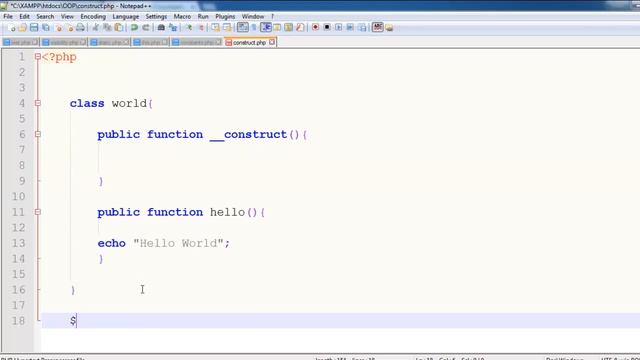Click Run Macro Multiple Times icon
This screenshot has width=640, height=360.
tap(350, 27)
